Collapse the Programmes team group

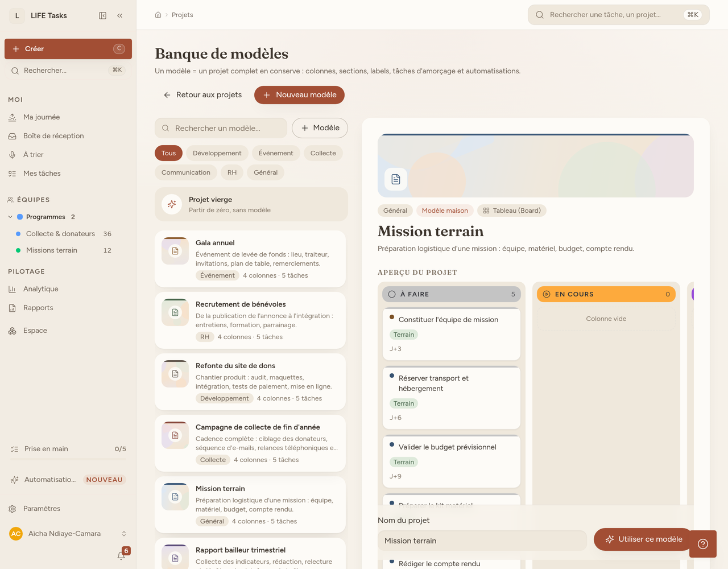pos(10,217)
